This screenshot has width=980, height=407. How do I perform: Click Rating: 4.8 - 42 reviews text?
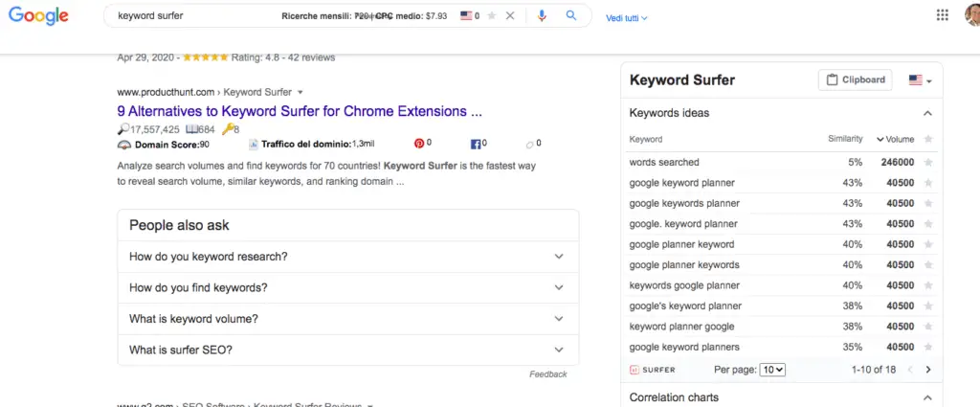pos(283,57)
